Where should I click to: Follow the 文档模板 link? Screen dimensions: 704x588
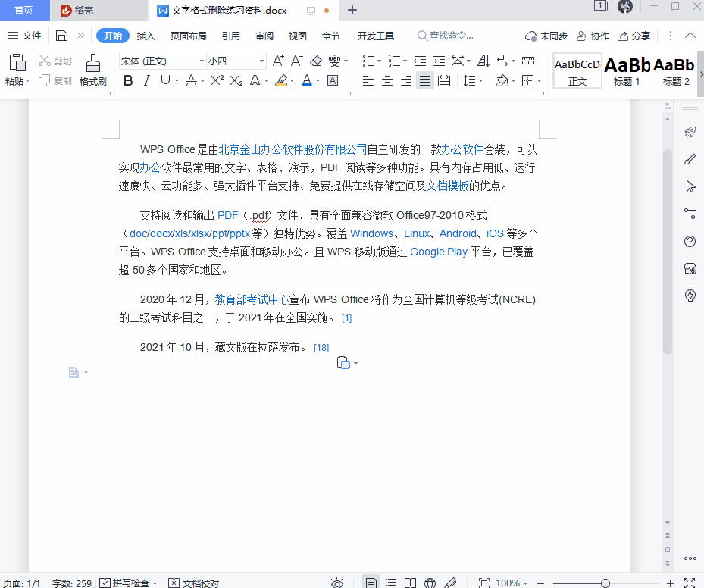pyautogui.click(x=447, y=186)
